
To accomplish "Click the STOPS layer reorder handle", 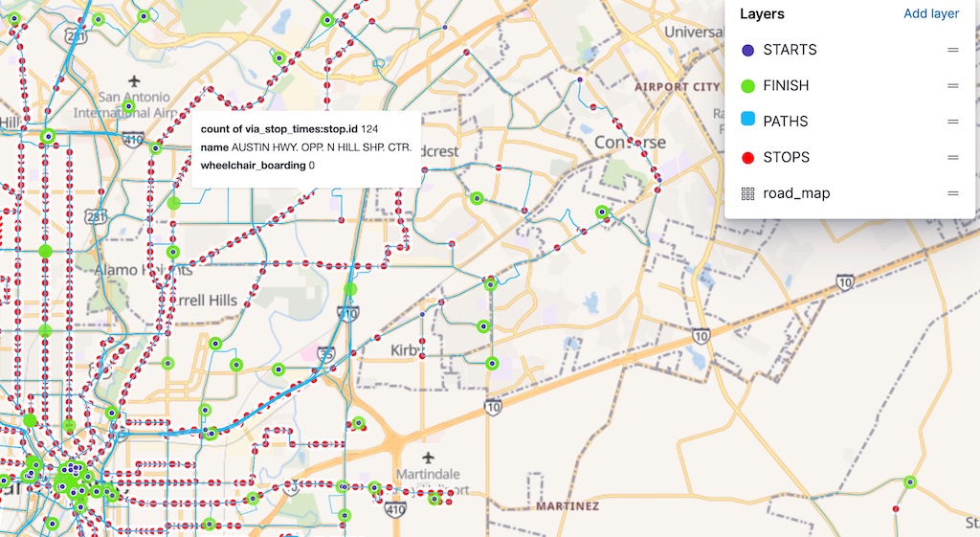I will pos(952,158).
